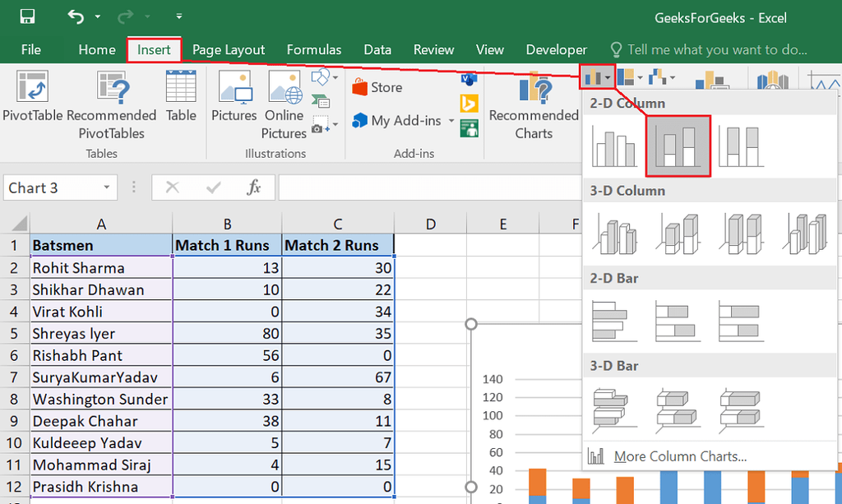Open the Formulas tab
Screen dimensions: 842x504
coord(313,50)
